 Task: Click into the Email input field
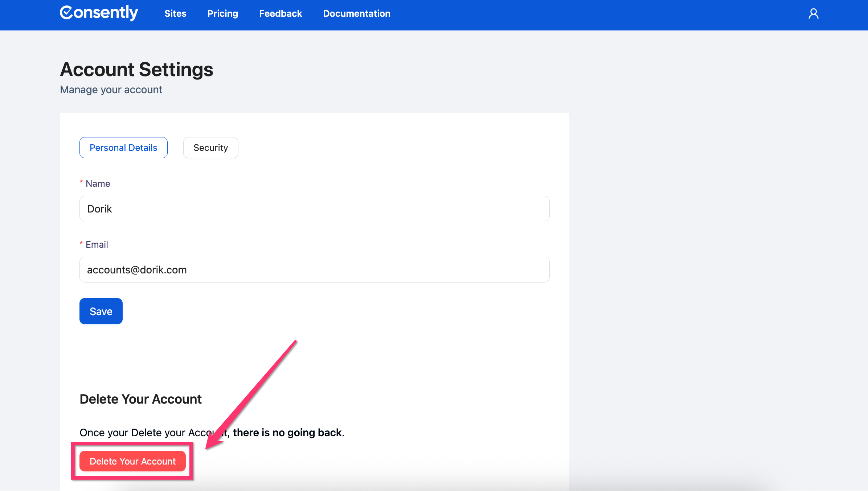tap(314, 270)
